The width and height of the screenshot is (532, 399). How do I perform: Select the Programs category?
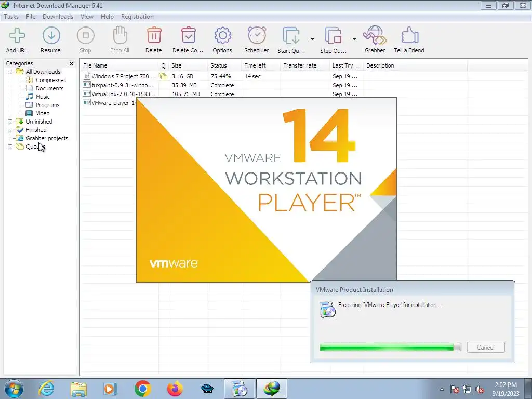click(47, 105)
